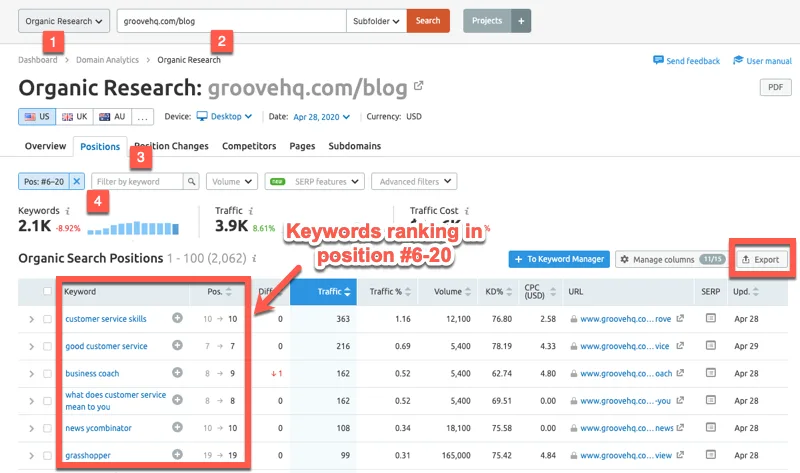Click the Export button
This screenshot has width=800, height=473.
click(x=761, y=259)
